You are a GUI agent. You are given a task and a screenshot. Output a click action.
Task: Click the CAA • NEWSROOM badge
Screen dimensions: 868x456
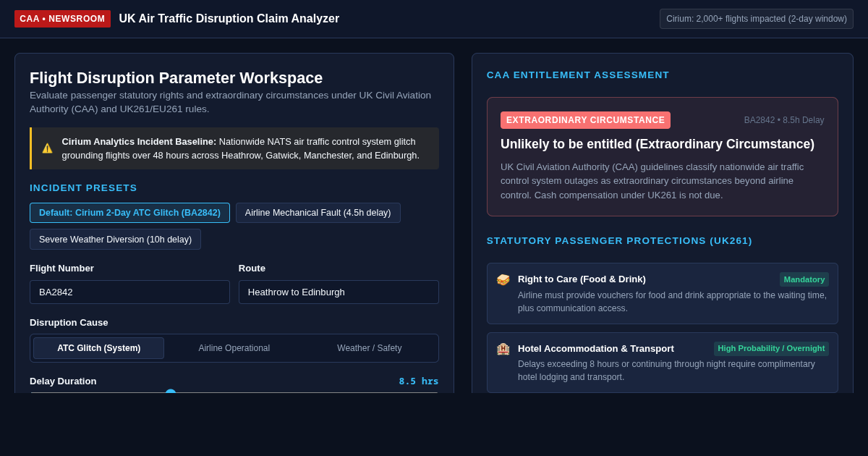[x=62, y=19]
